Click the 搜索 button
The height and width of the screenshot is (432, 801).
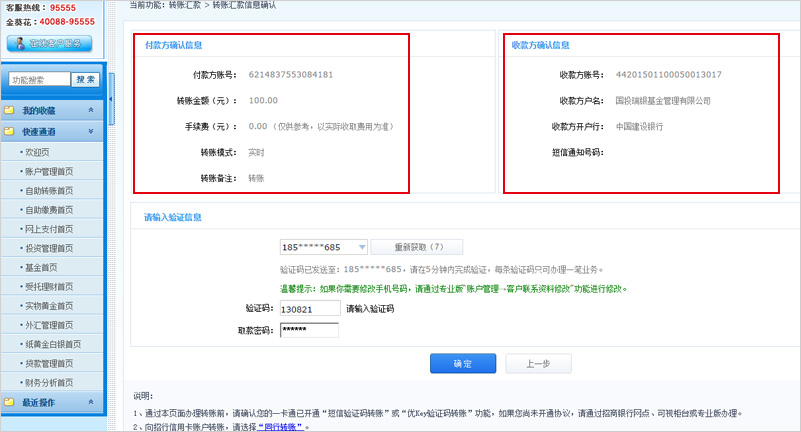(86, 80)
